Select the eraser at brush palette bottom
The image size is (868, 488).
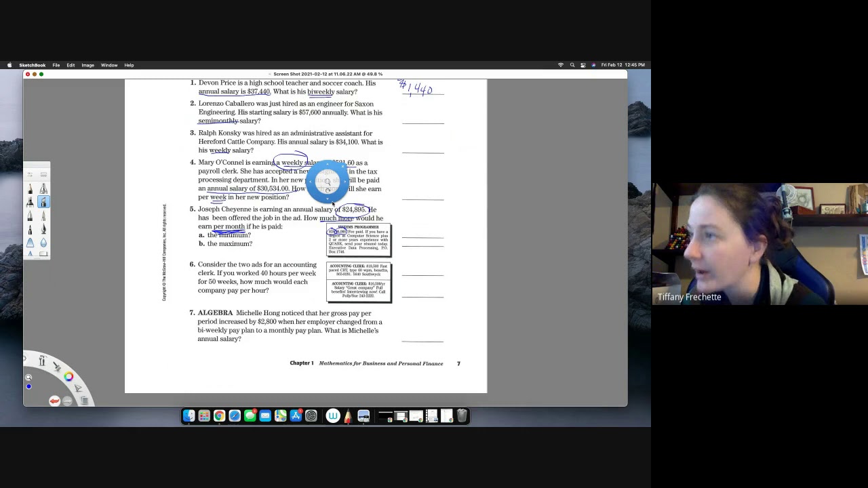point(43,254)
